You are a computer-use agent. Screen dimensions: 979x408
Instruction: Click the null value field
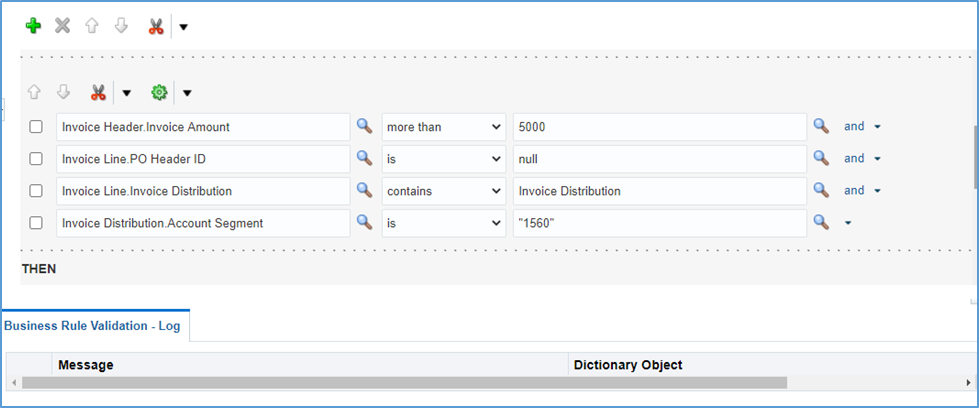(x=660, y=159)
